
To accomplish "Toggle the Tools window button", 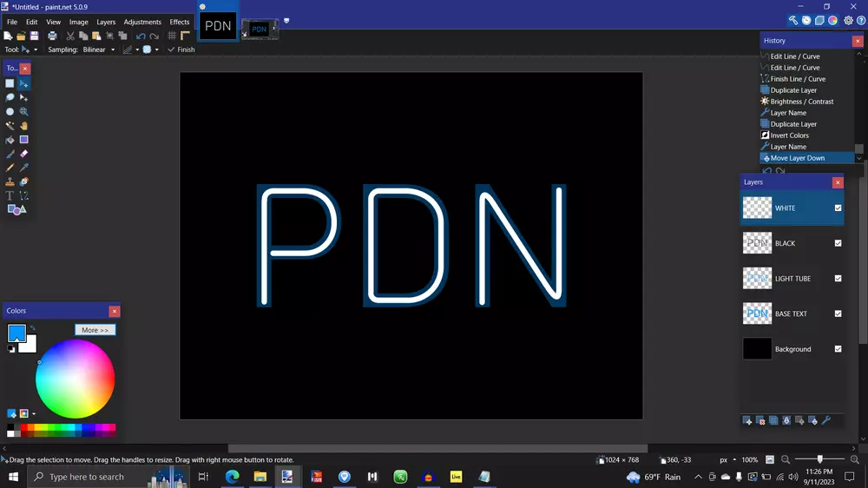I will tap(793, 21).
